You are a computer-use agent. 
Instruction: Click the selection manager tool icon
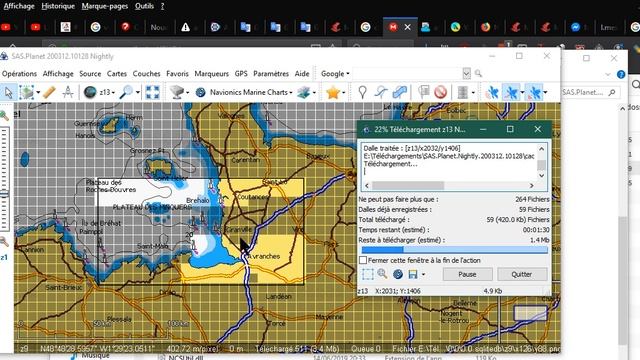tap(27, 92)
